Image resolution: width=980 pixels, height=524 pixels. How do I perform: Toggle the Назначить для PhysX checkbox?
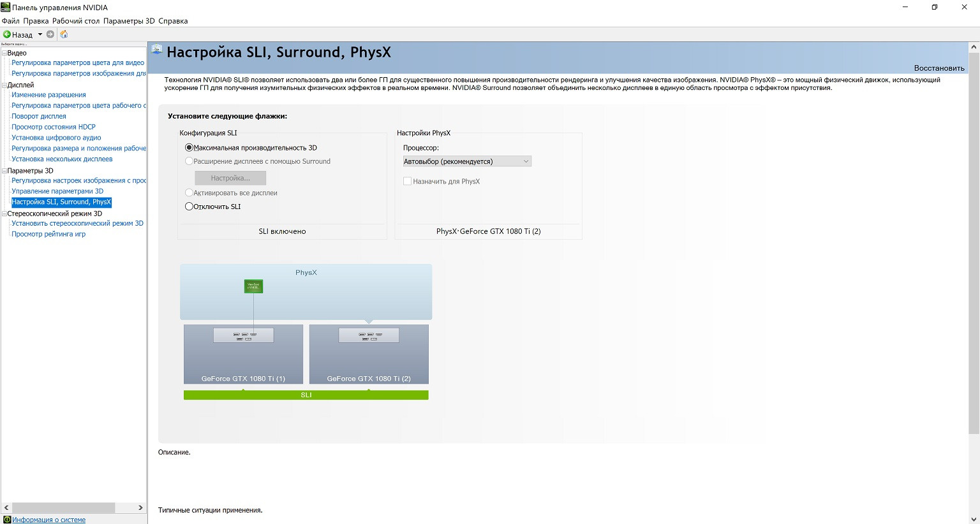pos(407,182)
